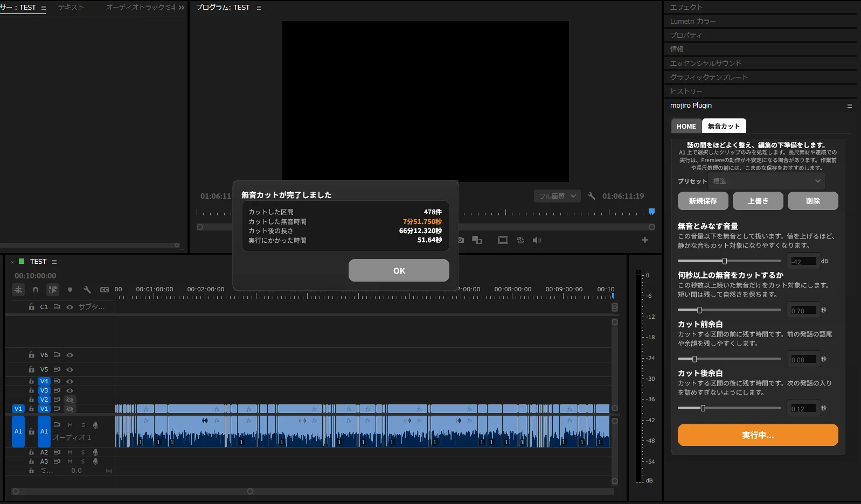Click the カット後余白 slider handle
The height and width of the screenshot is (504, 861).
[x=703, y=408]
